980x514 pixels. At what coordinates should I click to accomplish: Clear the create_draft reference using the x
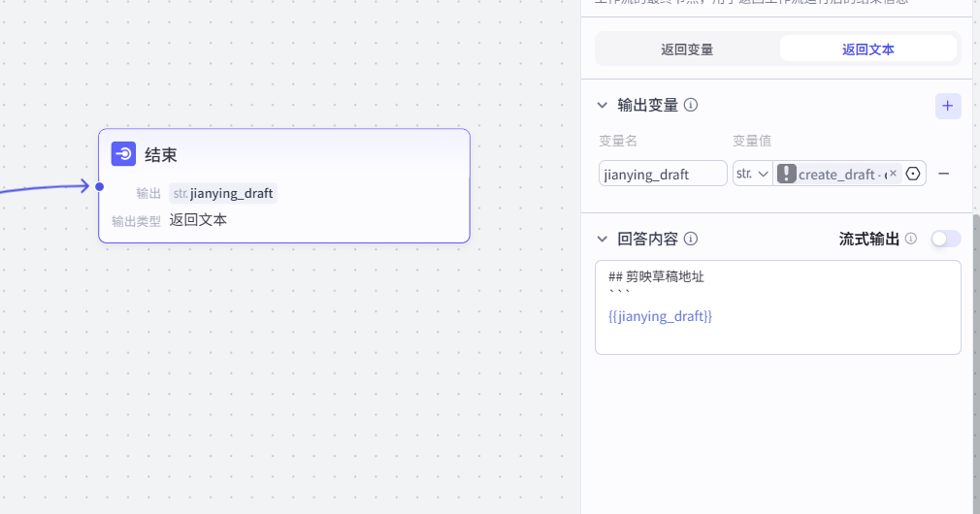(x=893, y=174)
